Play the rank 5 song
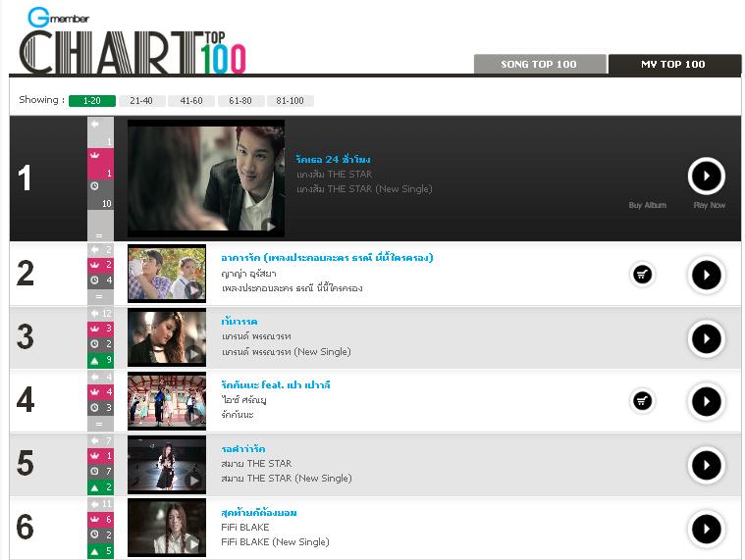Screen dimensions: 745x560 706,466
